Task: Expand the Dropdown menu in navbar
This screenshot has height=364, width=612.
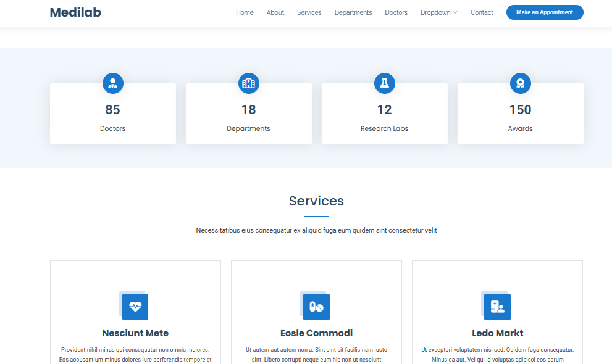Action: (435, 12)
